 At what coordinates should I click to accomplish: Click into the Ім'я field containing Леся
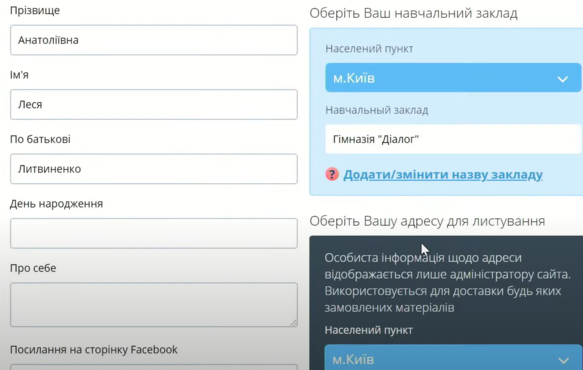click(154, 104)
